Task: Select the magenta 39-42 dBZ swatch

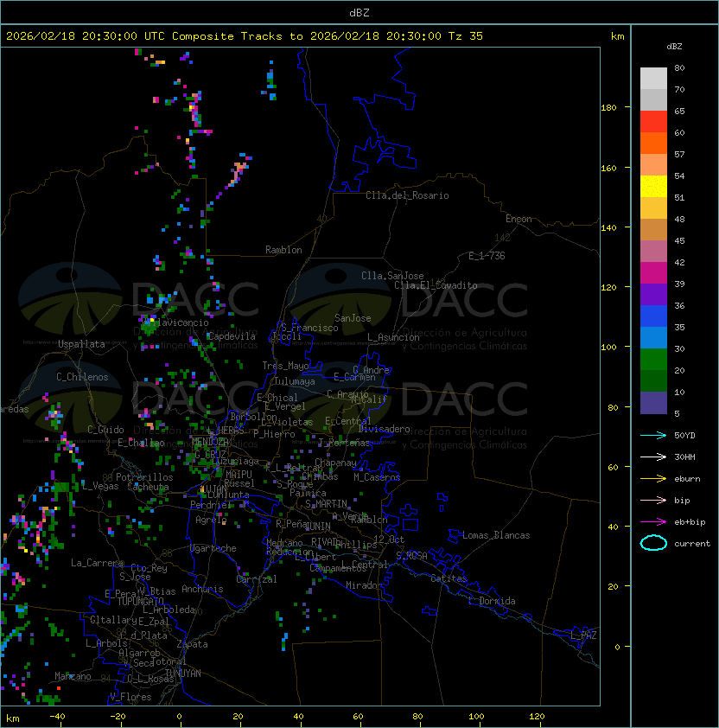Action: [x=653, y=272]
